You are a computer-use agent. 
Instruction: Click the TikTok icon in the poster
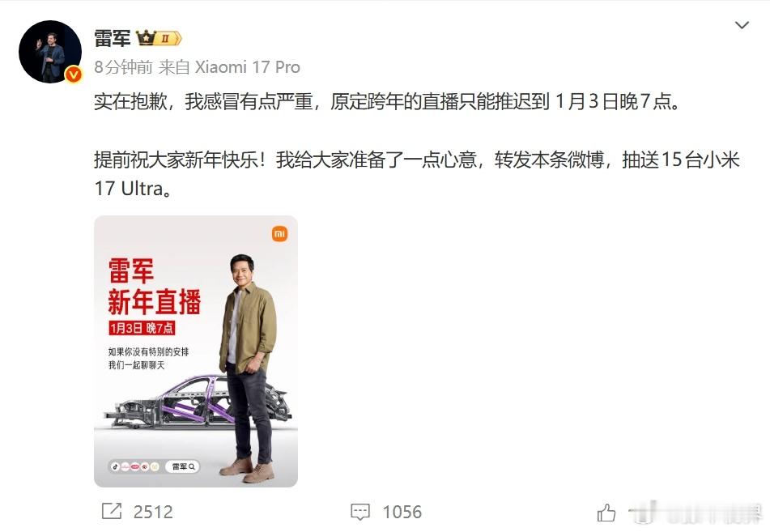click(116, 466)
